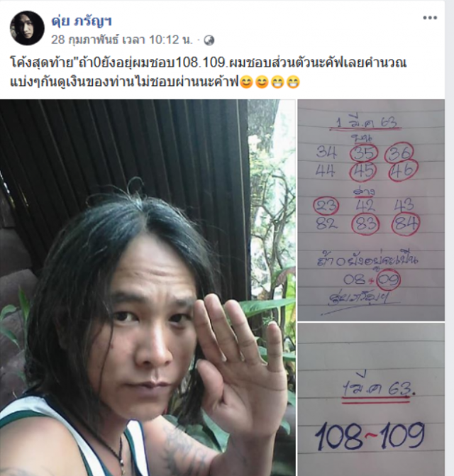Click the red-circled number 35 in note
Viewport: 454px width, 476px height.
click(364, 152)
